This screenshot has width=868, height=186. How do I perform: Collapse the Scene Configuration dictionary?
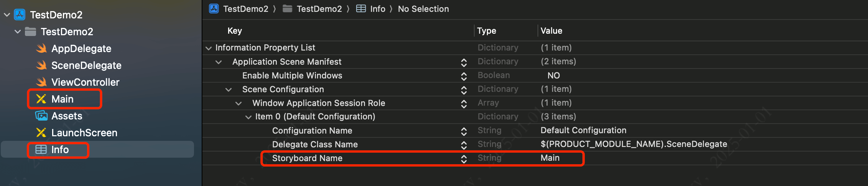(229, 90)
